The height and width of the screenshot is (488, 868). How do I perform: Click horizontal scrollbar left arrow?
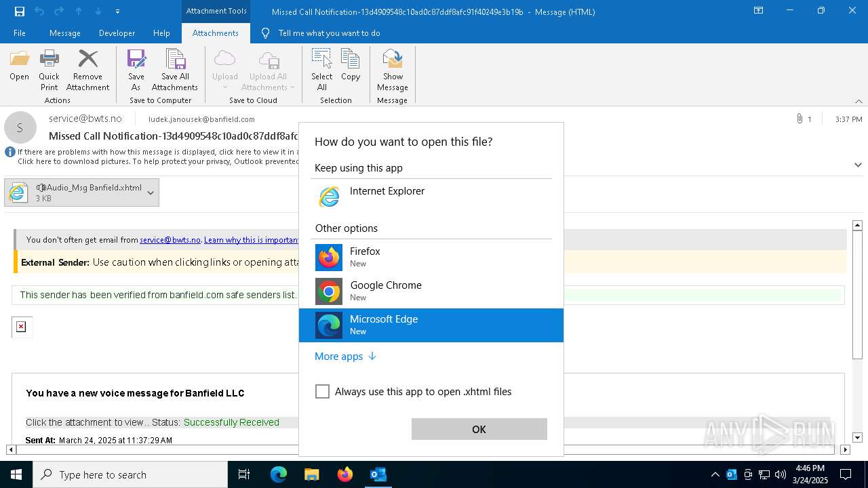point(11,449)
